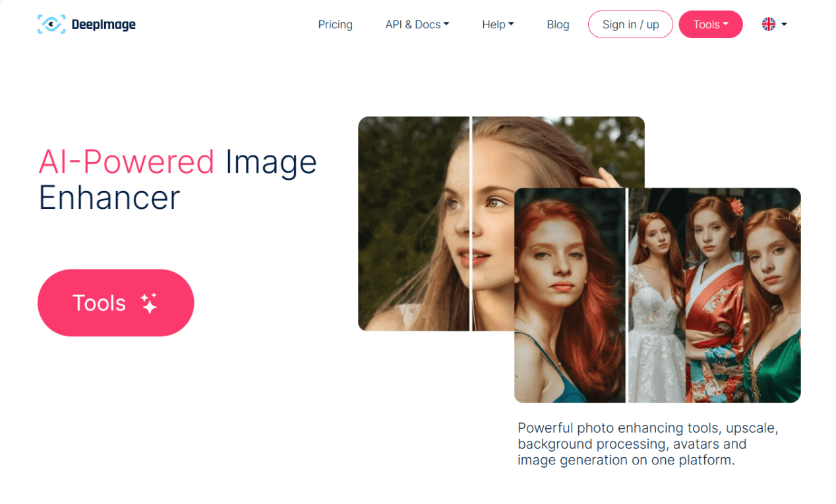The image size is (836, 504).
Task: Click the DeepImage brand name text
Action: (104, 25)
